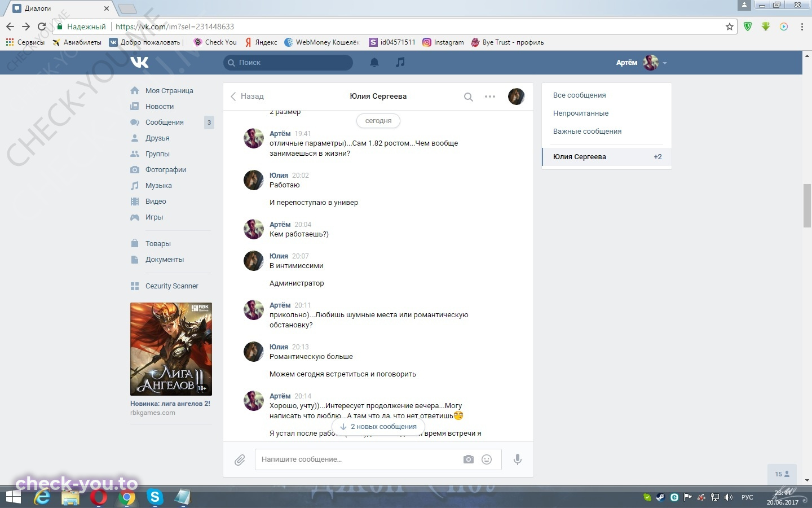Open the Лига Ангелов ad image
This screenshot has height=508, width=812.
pos(171,349)
